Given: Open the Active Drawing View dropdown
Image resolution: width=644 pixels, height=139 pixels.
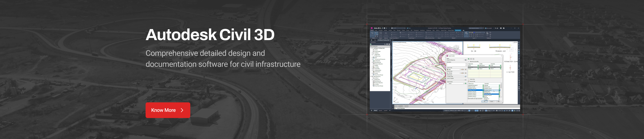Looking at the screenshot, I should coord(380,46).
